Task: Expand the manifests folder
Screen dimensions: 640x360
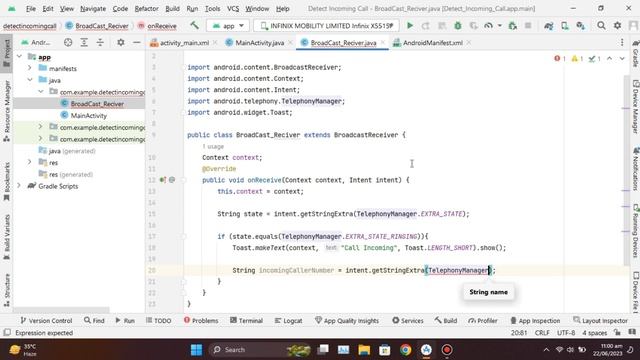Action: click(x=30, y=68)
